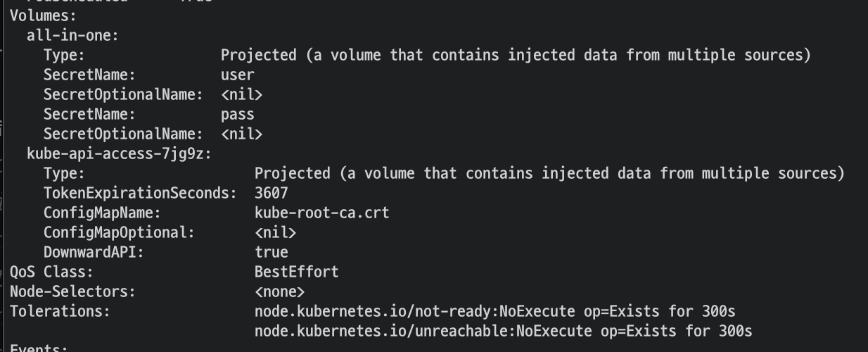Click the "Tolerations:" label

coord(60,311)
